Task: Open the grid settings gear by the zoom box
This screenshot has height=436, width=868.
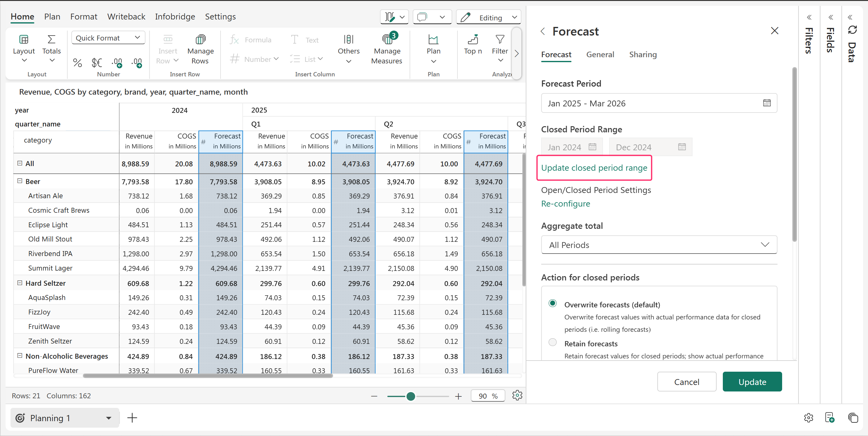Action: (517, 395)
